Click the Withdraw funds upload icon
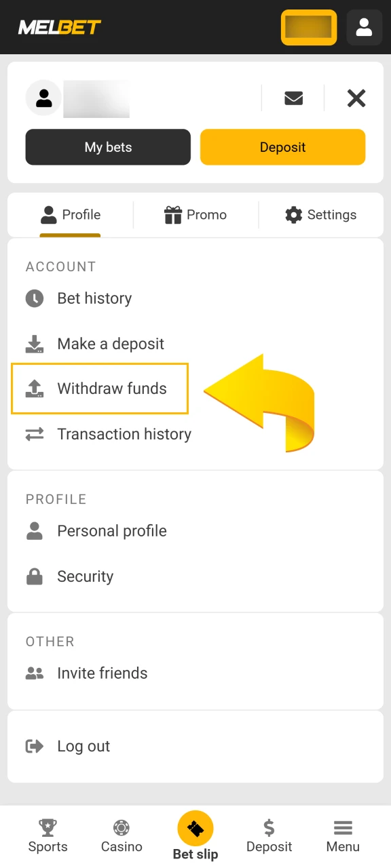Screen dimensions: 391x868 point(35,389)
